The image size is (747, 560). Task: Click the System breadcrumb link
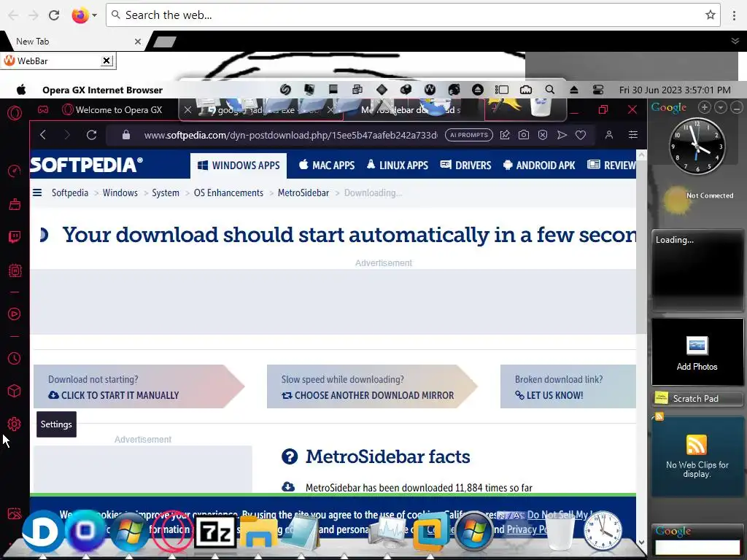166,192
